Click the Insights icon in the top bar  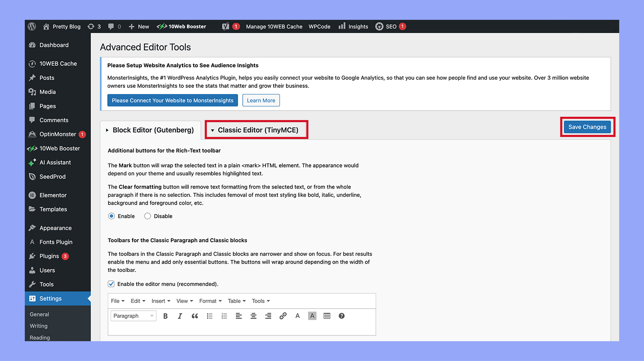pyautogui.click(x=343, y=26)
